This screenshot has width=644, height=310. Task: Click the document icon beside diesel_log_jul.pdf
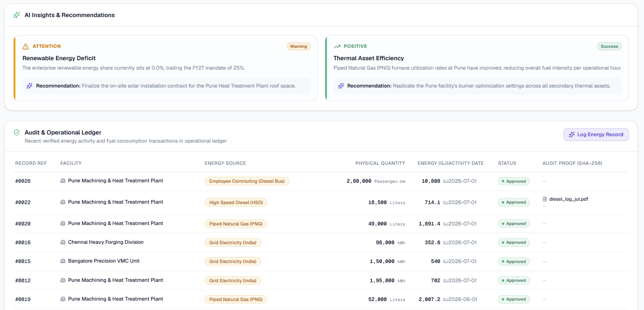pos(545,199)
